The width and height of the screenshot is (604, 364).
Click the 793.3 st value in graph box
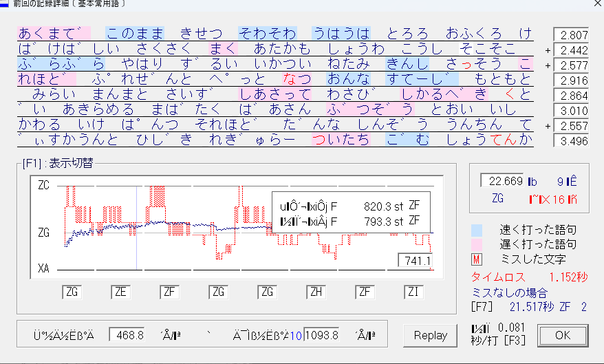coord(383,222)
